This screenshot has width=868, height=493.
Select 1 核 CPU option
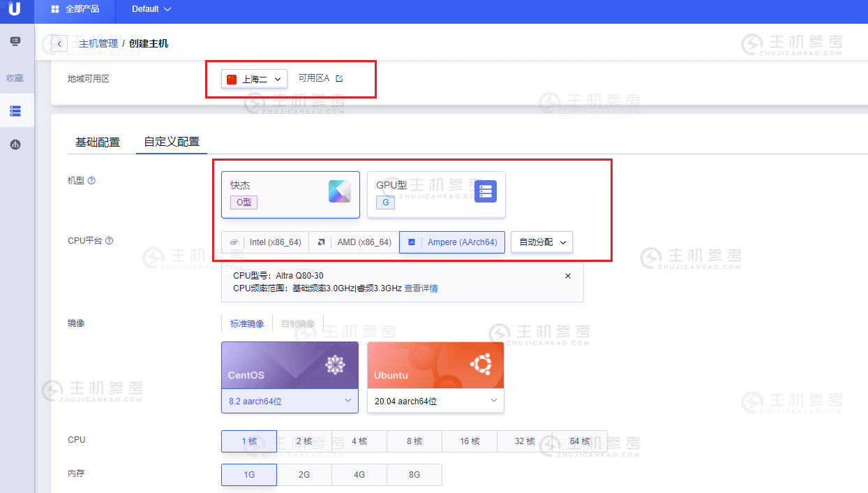(249, 441)
